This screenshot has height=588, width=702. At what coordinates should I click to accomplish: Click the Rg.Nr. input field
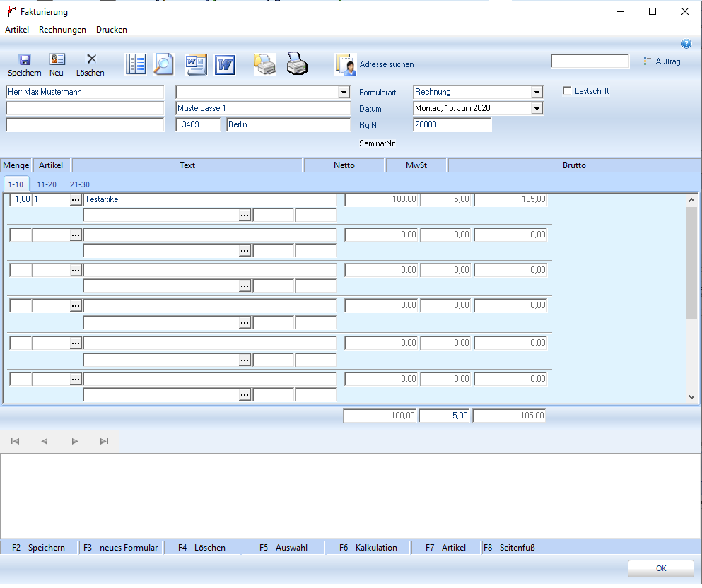[452, 125]
